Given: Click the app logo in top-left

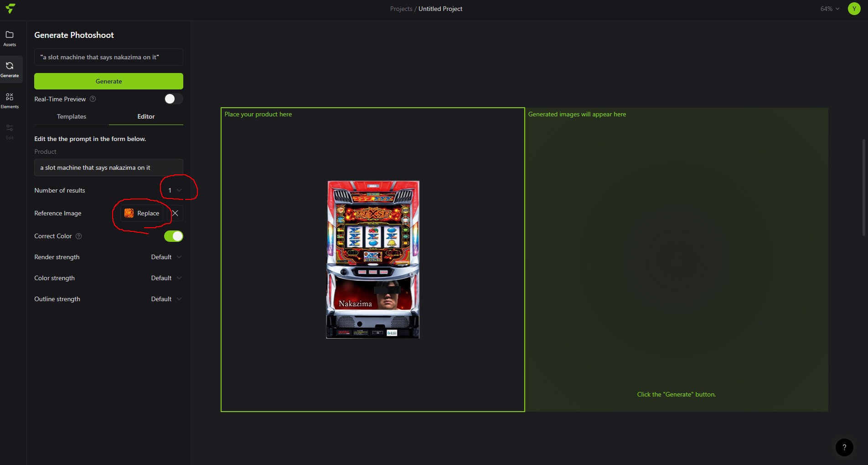Looking at the screenshot, I should click(10, 9).
